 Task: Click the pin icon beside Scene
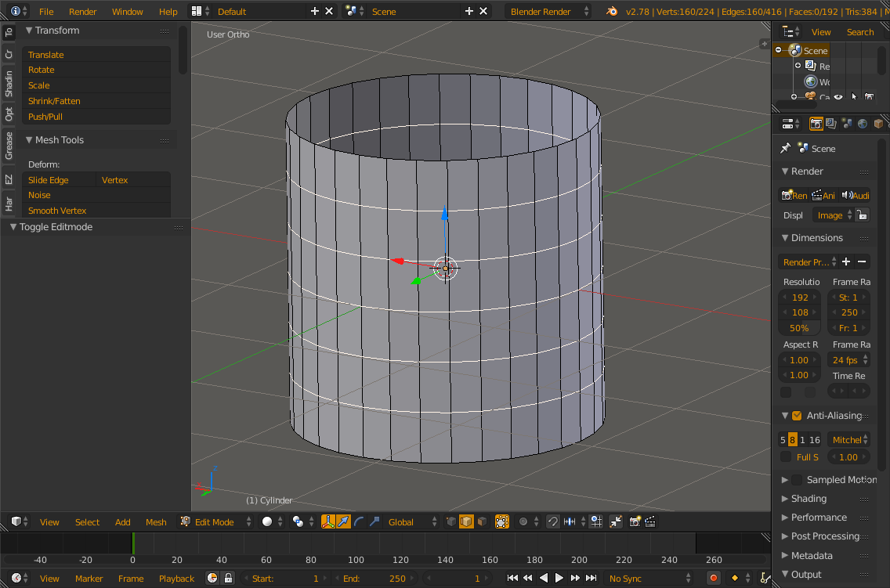pyautogui.click(x=786, y=148)
